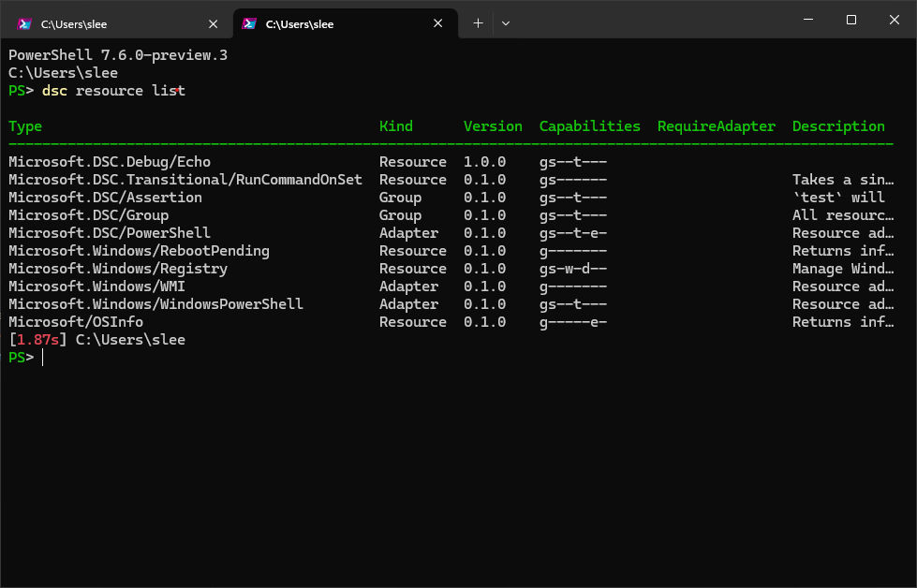Click '`test` will' description text

(838, 198)
